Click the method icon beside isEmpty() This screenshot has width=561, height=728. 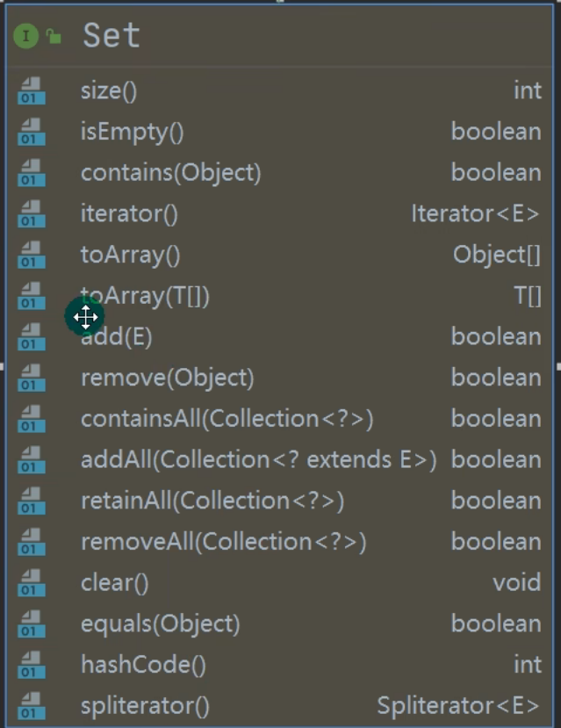pos(32,133)
